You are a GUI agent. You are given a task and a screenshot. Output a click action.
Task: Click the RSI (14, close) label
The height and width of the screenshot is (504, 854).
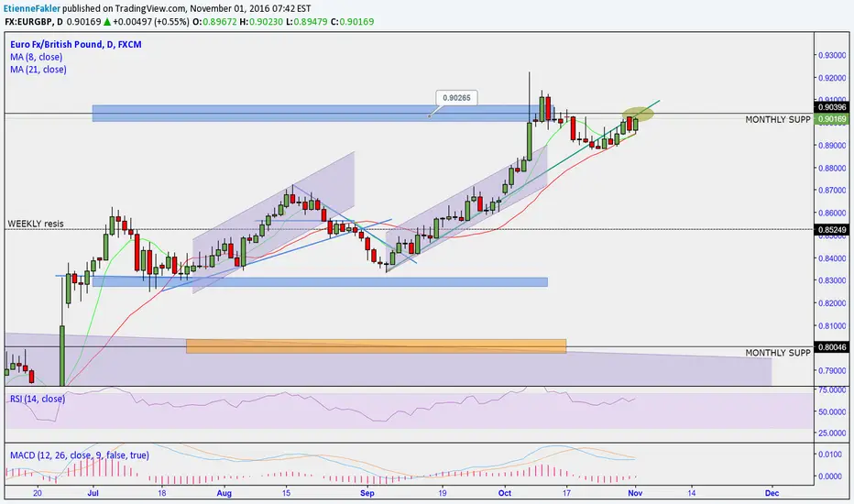pos(38,399)
